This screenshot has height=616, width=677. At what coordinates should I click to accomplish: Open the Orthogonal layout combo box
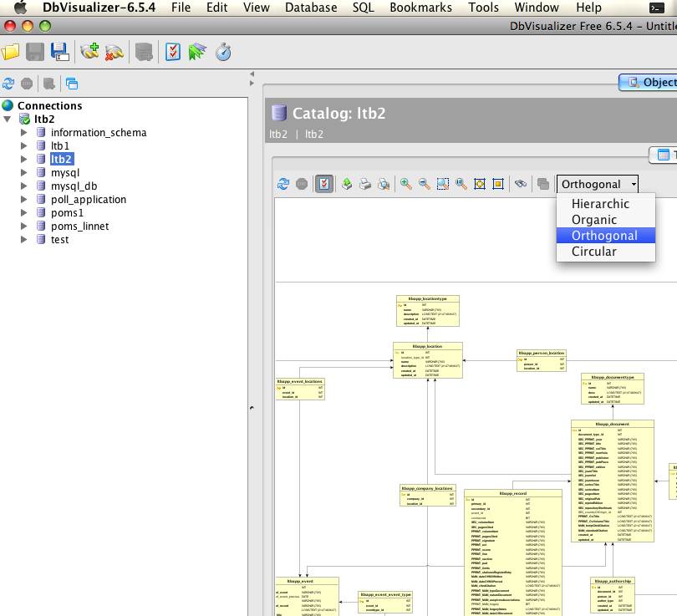[598, 185]
